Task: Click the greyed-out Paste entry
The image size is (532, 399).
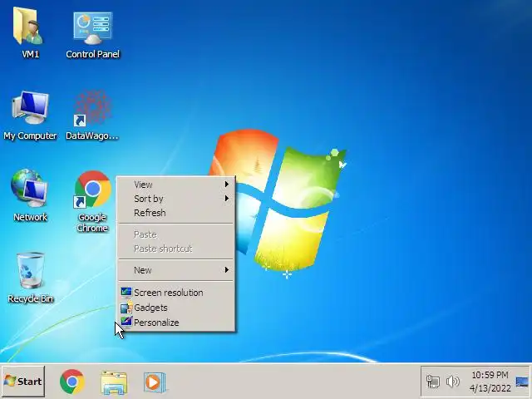Action: [x=176, y=234]
